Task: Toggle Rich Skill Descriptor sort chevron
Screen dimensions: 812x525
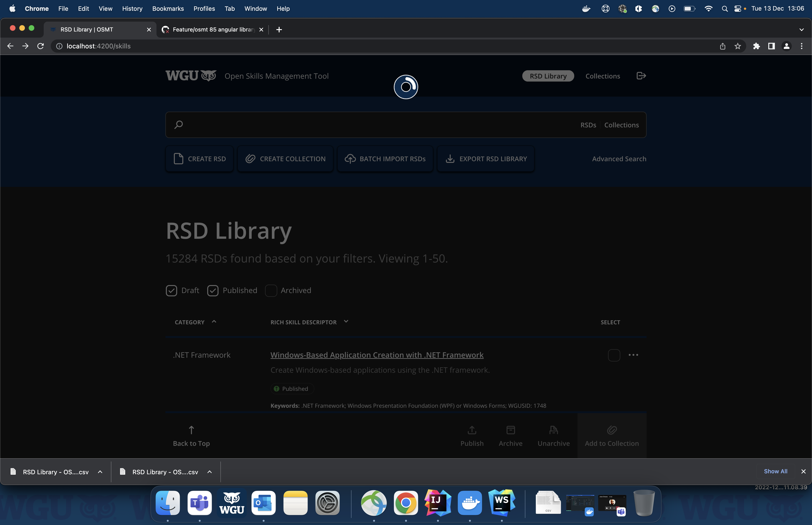Action: 346,321
